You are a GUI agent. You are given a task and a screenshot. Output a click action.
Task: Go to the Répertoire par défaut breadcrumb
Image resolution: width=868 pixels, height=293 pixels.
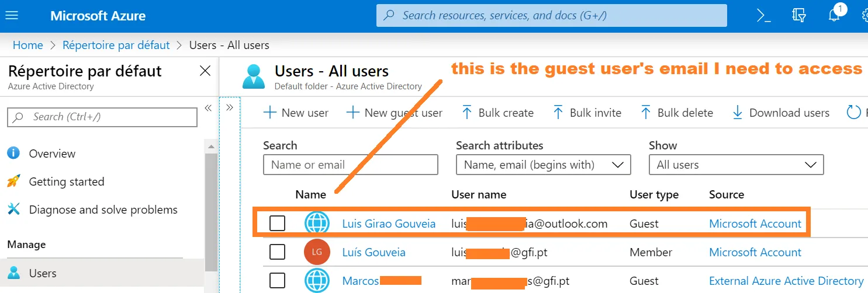(116, 45)
